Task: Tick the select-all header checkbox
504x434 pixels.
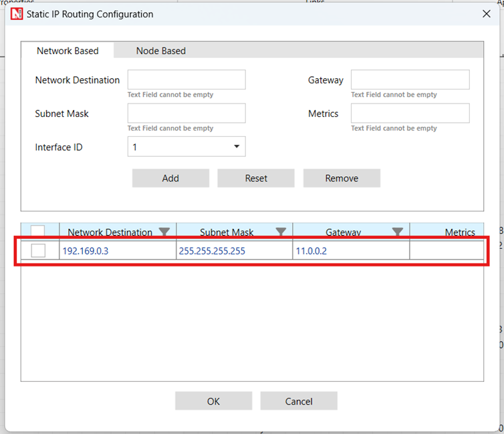Action: click(38, 232)
